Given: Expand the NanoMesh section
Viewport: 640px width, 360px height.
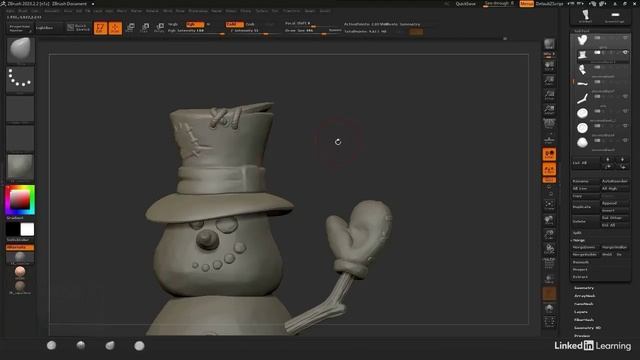Looking at the screenshot, I should [584, 304].
